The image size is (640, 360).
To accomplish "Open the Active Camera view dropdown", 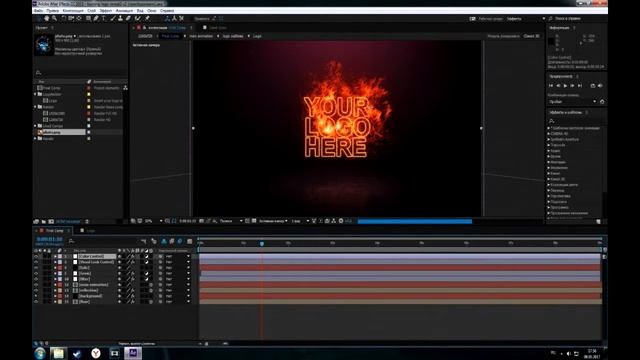I will (273, 221).
